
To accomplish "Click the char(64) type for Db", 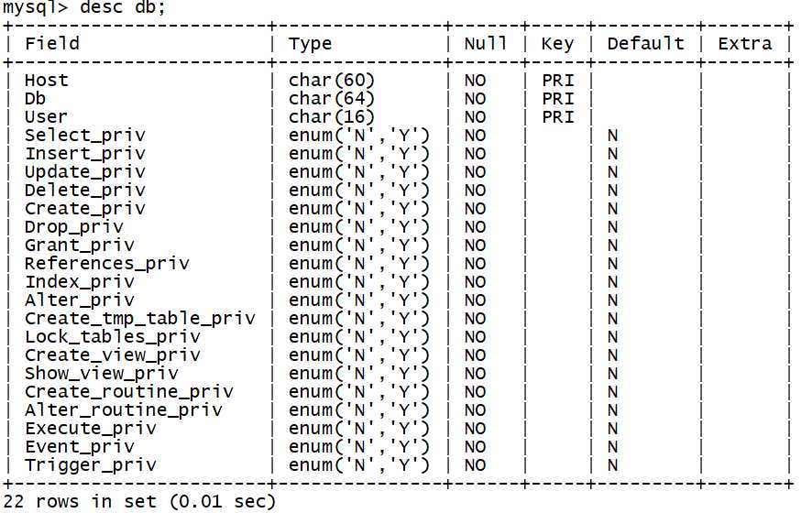I will pos(332,98).
